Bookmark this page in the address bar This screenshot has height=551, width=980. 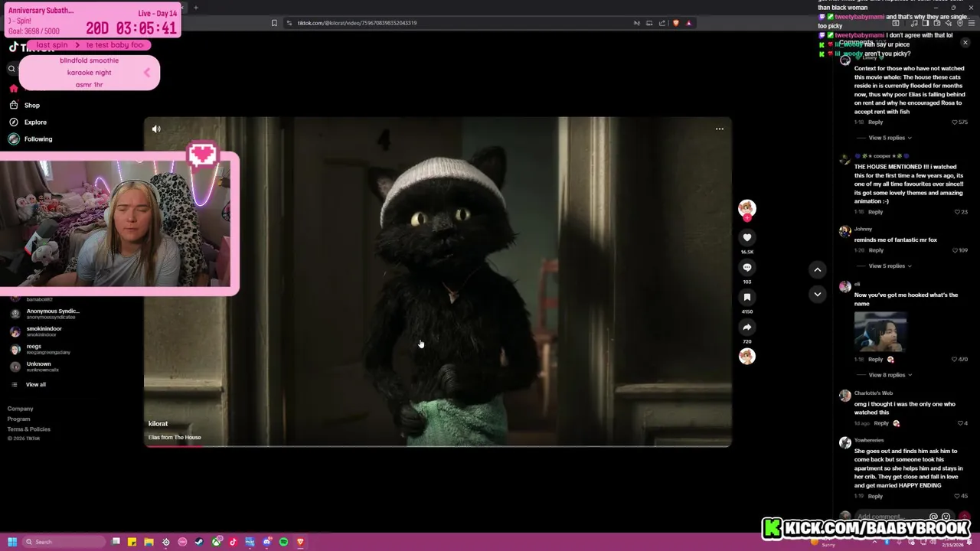(x=274, y=23)
